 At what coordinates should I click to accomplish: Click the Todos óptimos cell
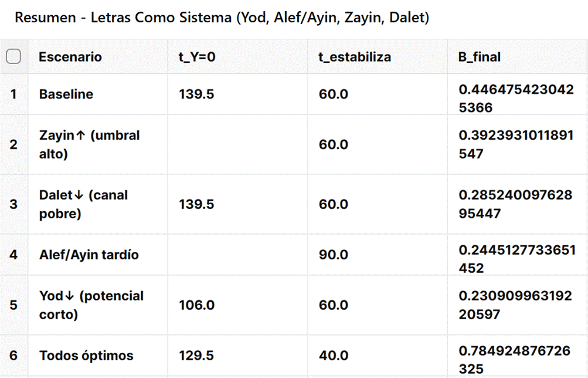point(86,356)
